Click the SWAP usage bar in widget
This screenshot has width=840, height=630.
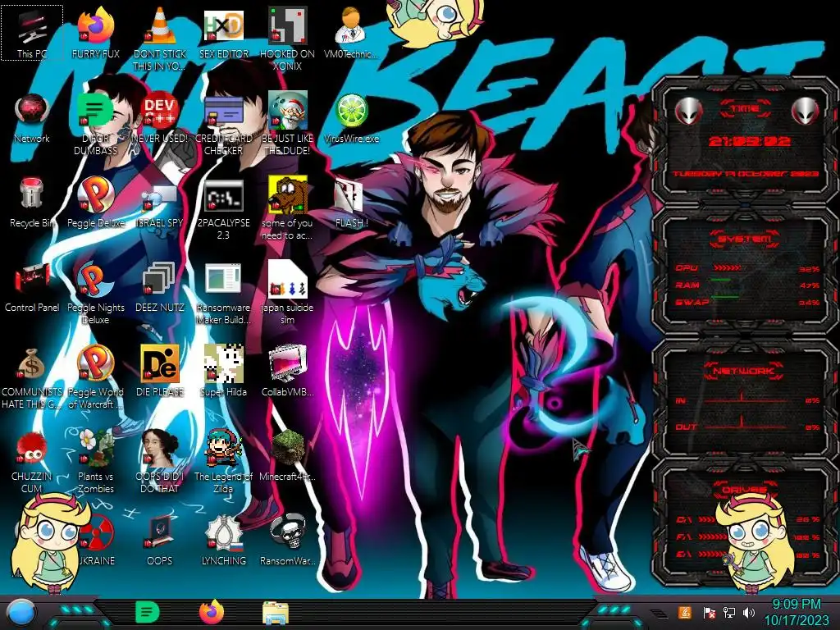[725, 296]
